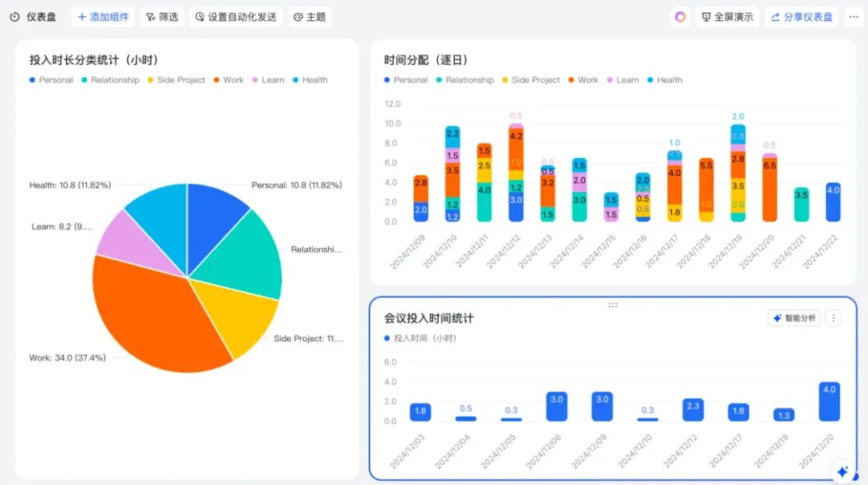
Task: Toggle Health legend in pie chart
Action: pos(310,79)
